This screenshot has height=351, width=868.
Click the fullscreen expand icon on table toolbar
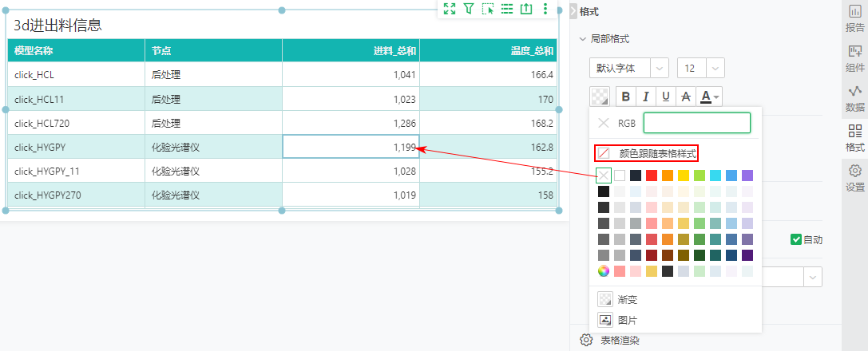click(x=450, y=8)
